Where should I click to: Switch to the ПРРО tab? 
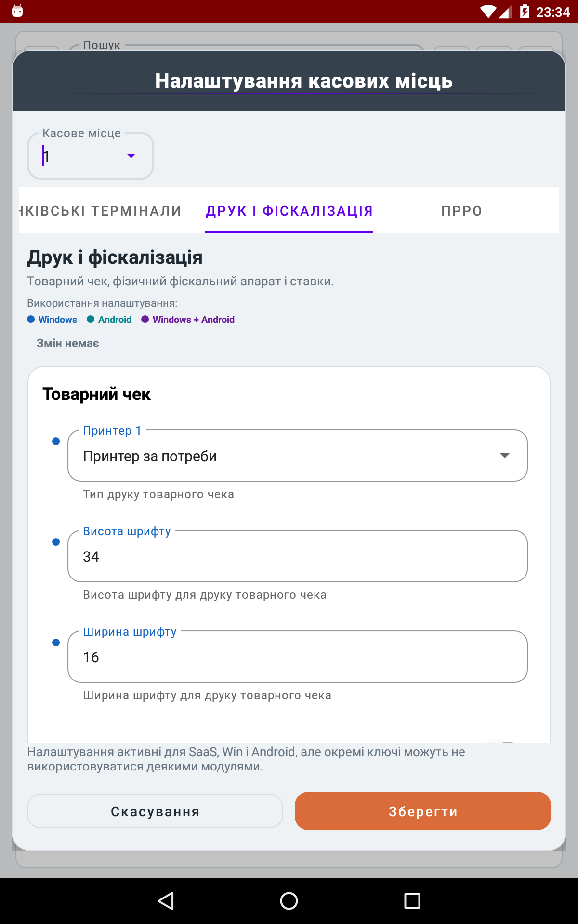pos(462,211)
